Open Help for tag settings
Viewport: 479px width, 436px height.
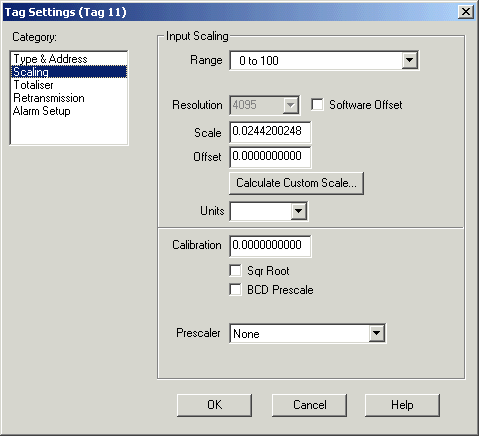click(402, 405)
